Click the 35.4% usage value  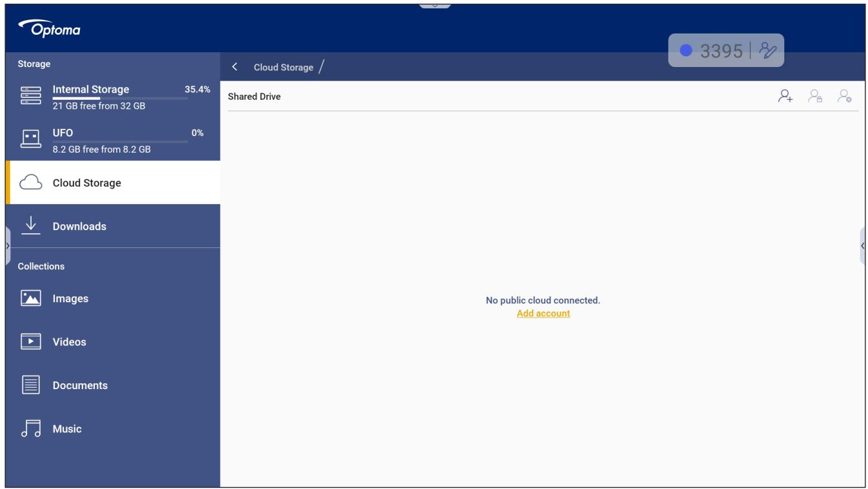click(x=197, y=90)
